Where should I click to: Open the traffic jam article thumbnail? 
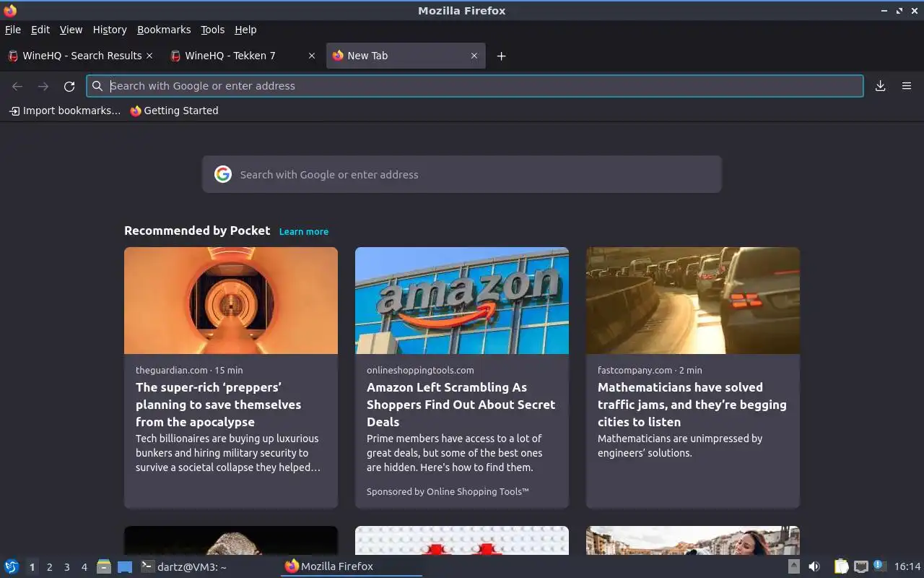pyautogui.click(x=693, y=301)
